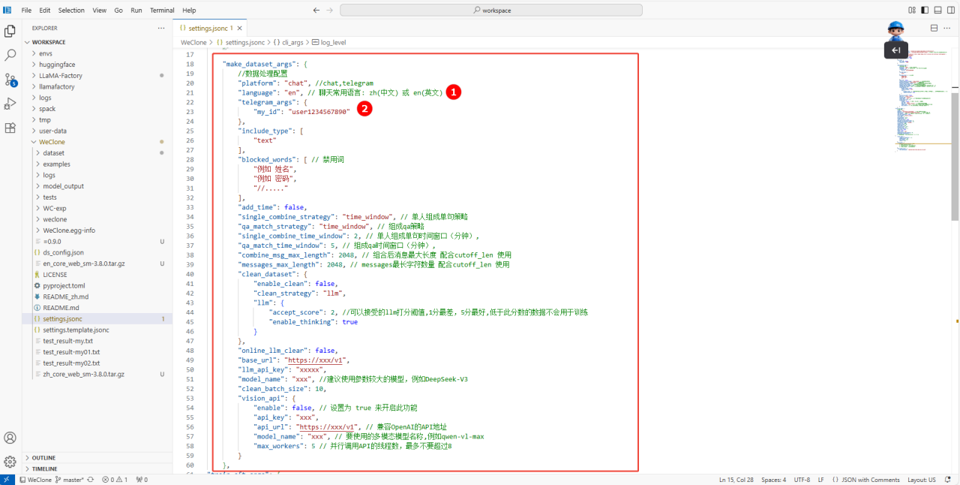
Task: Open the Manage gear icon
Action: pyautogui.click(x=10, y=462)
